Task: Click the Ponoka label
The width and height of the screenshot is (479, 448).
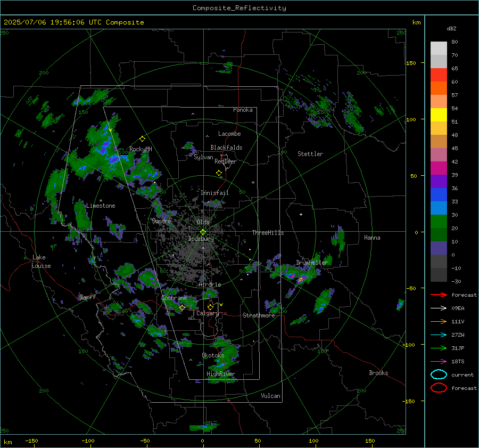Action: coord(243,110)
